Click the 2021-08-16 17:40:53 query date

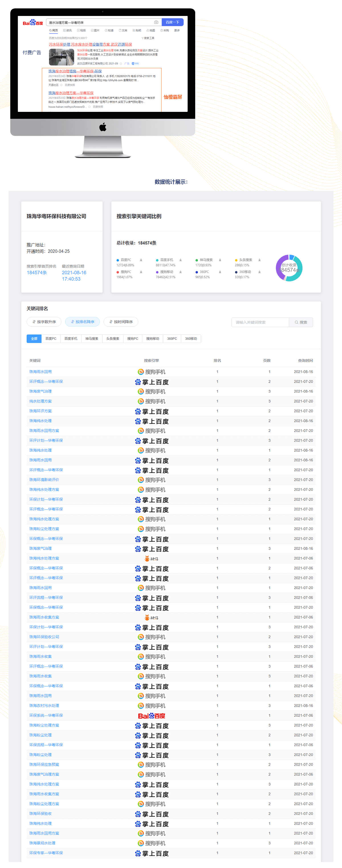click(74, 276)
